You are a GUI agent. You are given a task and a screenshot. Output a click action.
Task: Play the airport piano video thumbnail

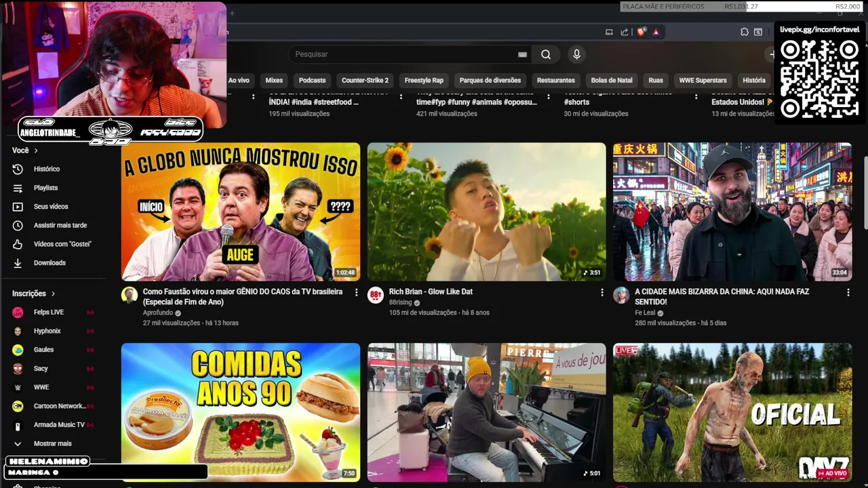pyautogui.click(x=487, y=412)
